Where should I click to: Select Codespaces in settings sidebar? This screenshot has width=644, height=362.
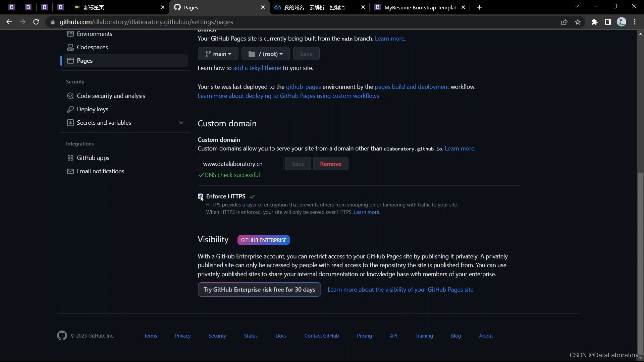click(92, 47)
